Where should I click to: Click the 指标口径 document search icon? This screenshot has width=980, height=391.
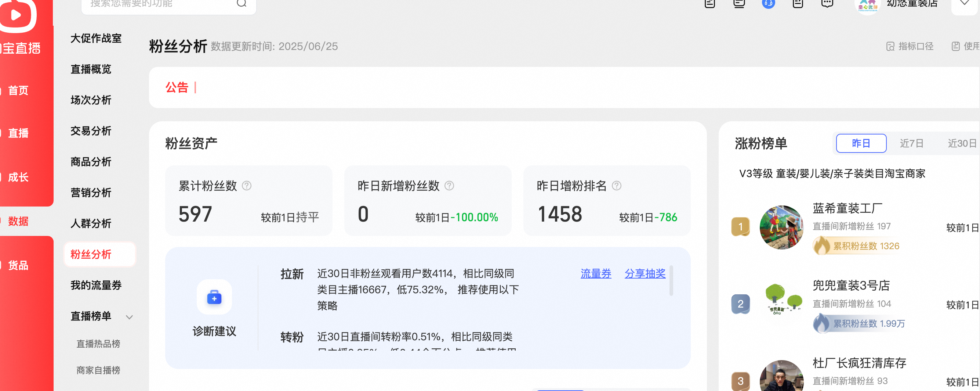890,46
